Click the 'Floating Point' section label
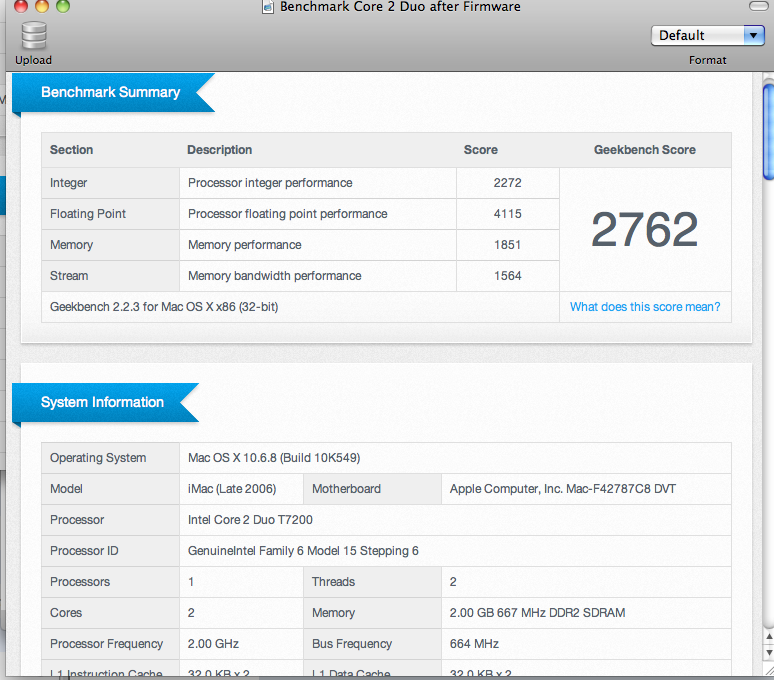The image size is (774, 680). click(x=88, y=214)
